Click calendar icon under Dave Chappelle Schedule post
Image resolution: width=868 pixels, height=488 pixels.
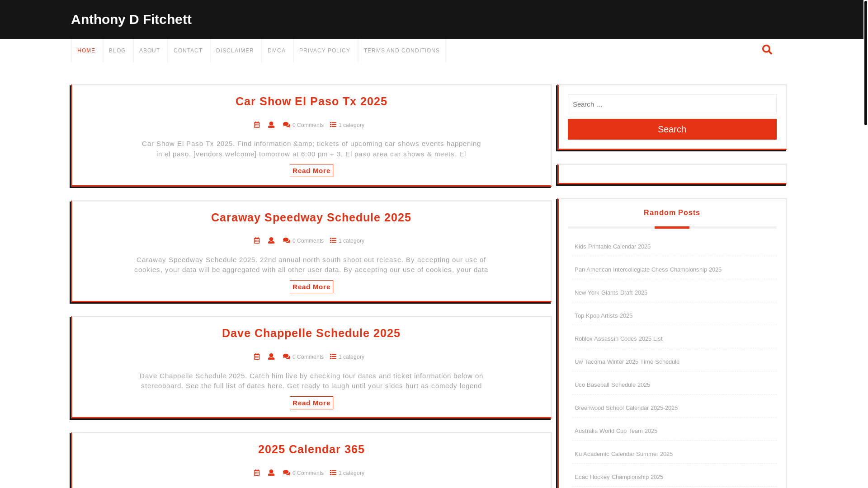(x=257, y=357)
